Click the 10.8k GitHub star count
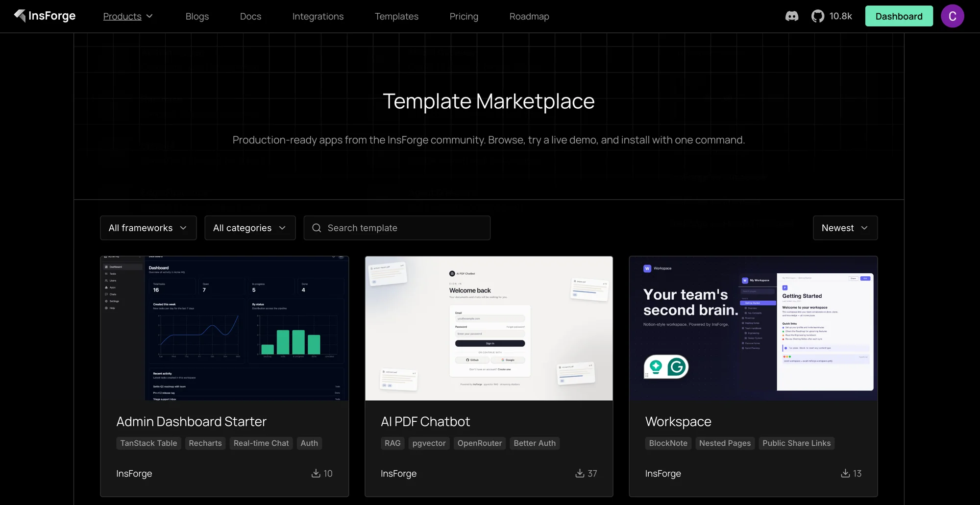980x505 pixels. (x=840, y=16)
